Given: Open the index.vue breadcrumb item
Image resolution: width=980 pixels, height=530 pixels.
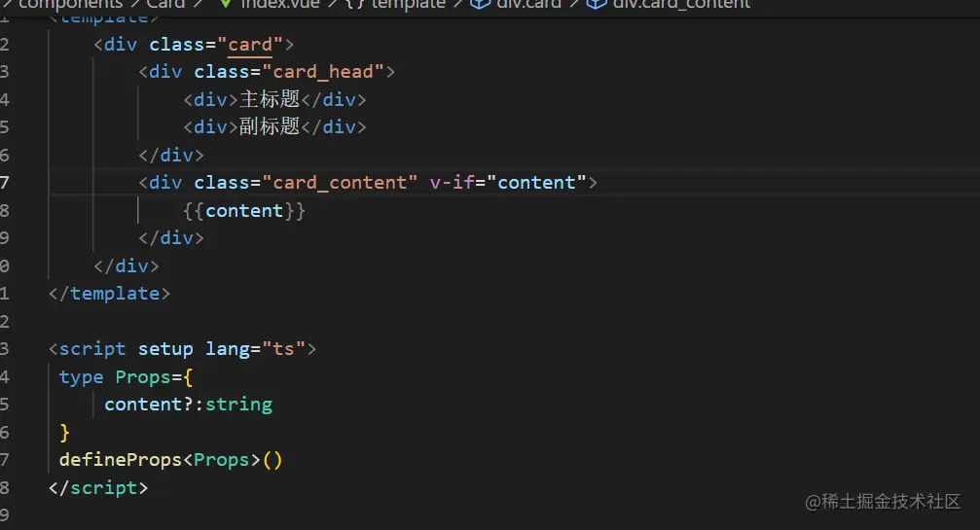Looking at the screenshot, I should point(280,4).
